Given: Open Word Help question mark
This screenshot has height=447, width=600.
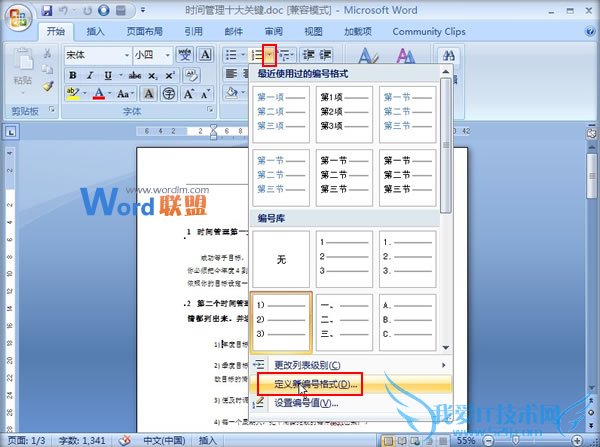Looking at the screenshot, I should [x=590, y=31].
